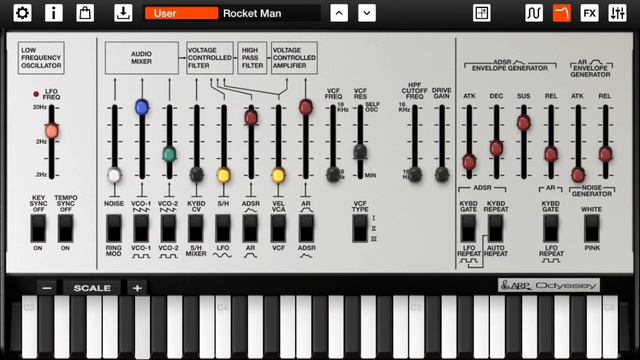Image resolution: width=640 pixels, height=360 pixels.
Task: Decrease scale with minus button
Action: coord(47,288)
